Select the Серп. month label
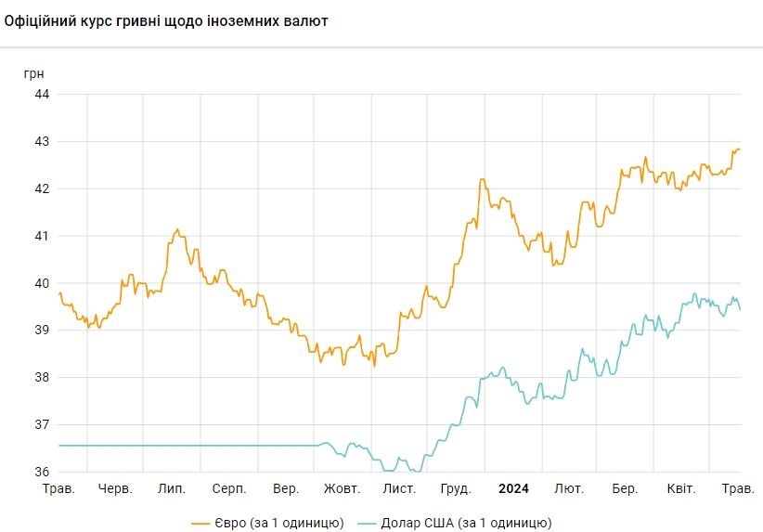 [228, 488]
